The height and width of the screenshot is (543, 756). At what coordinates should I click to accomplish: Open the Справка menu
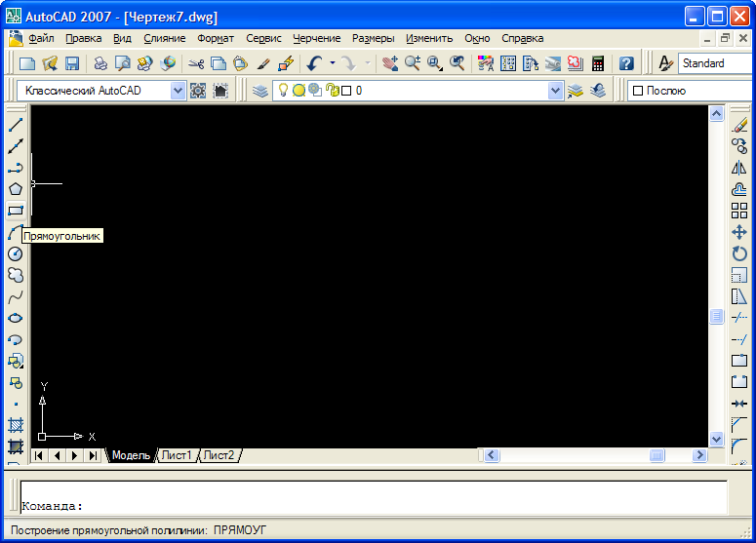click(x=522, y=39)
